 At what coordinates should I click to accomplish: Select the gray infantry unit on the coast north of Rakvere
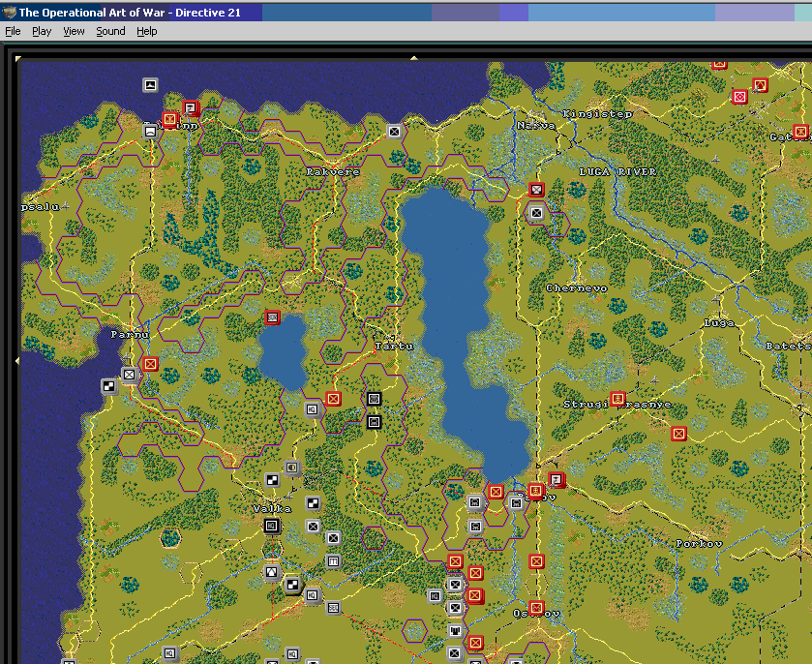[x=394, y=131]
